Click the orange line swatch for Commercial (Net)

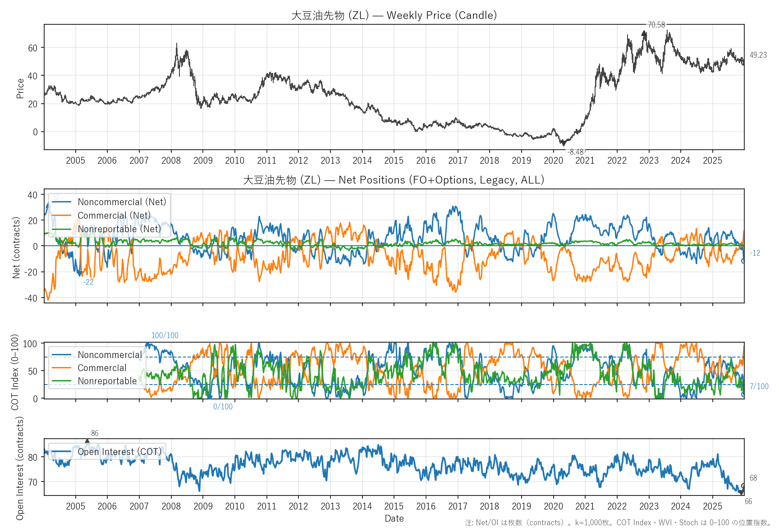coord(62,216)
